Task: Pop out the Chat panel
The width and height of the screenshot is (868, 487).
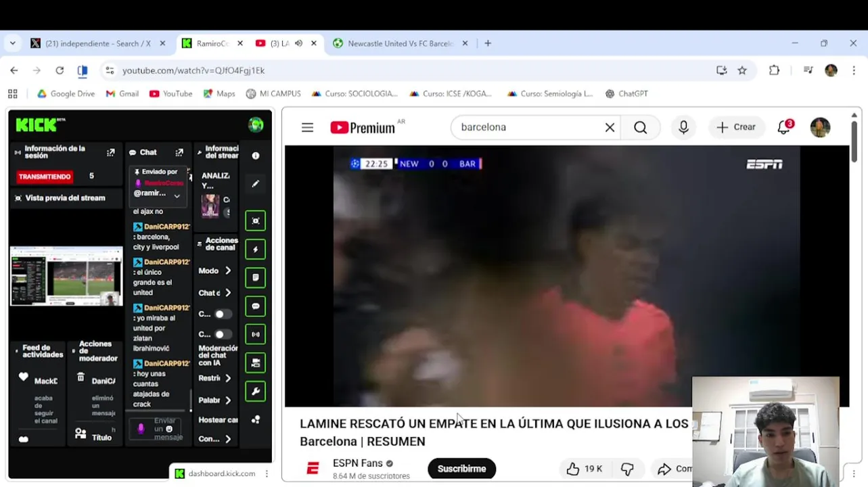Action: 179,153
